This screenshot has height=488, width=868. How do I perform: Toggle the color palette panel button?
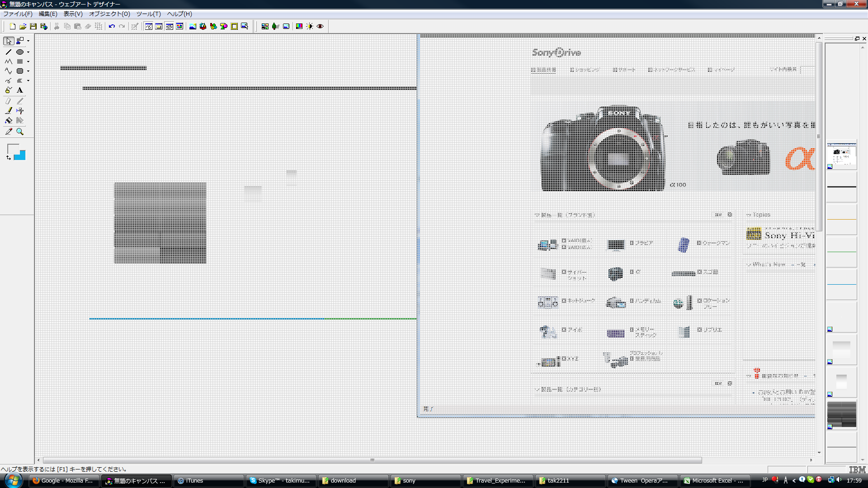coord(179,26)
